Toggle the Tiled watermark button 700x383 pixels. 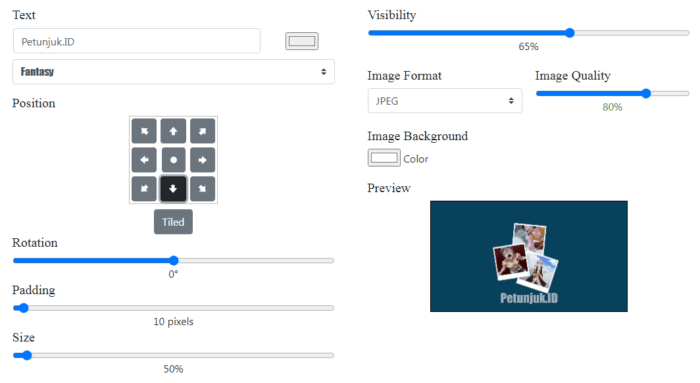tap(173, 222)
